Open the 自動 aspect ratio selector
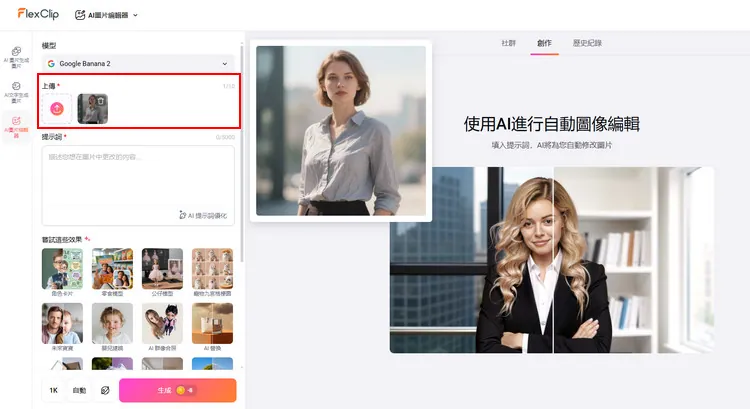 click(x=79, y=390)
